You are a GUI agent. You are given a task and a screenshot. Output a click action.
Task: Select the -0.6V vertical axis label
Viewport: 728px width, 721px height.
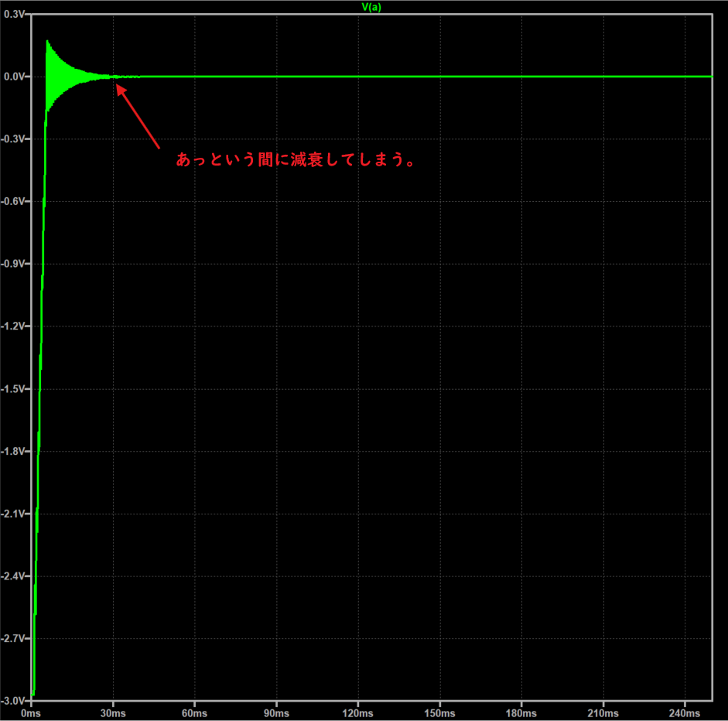click(14, 201)
